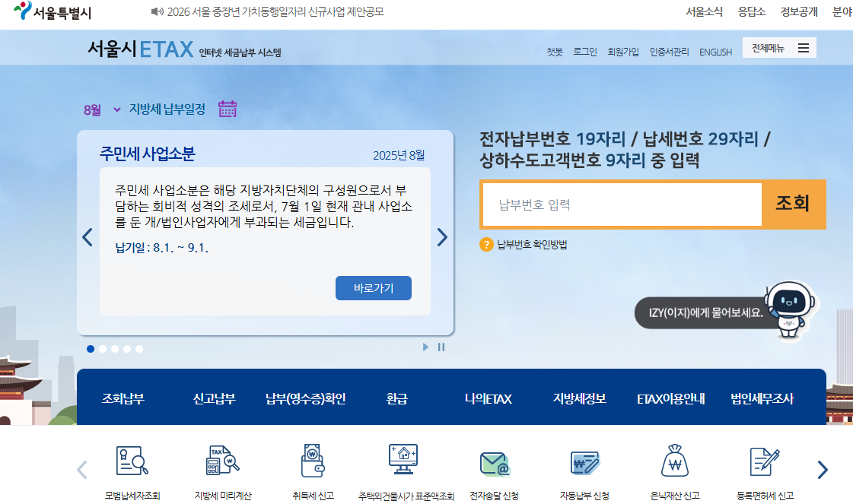Open the 등록면허세 신고 document icon

764,461
